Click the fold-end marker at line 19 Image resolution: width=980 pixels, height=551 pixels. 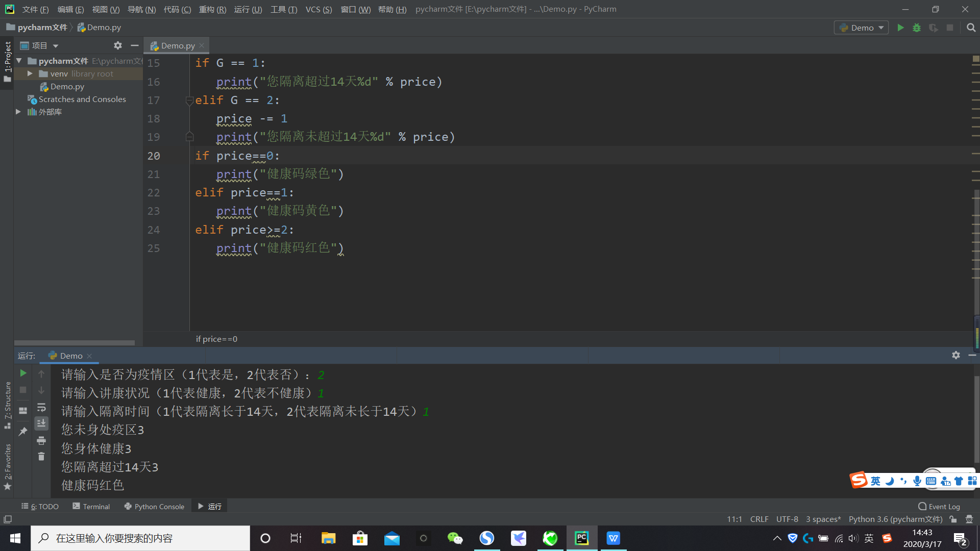[189, 137]
